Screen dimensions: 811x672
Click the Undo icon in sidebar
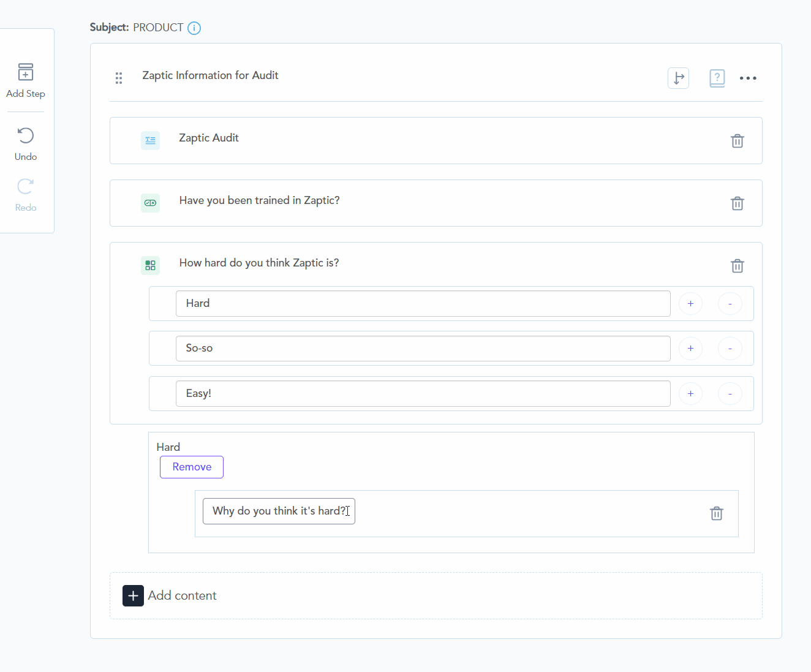(26, 135)
